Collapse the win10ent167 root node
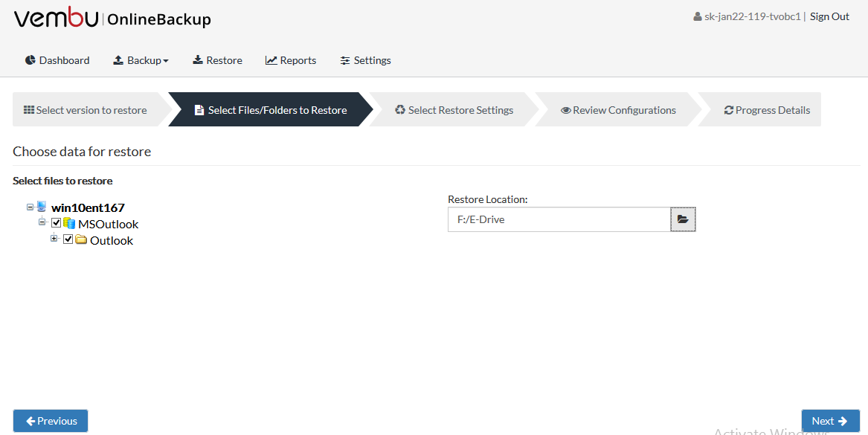868x435 pixels. [x=30, y=207]
